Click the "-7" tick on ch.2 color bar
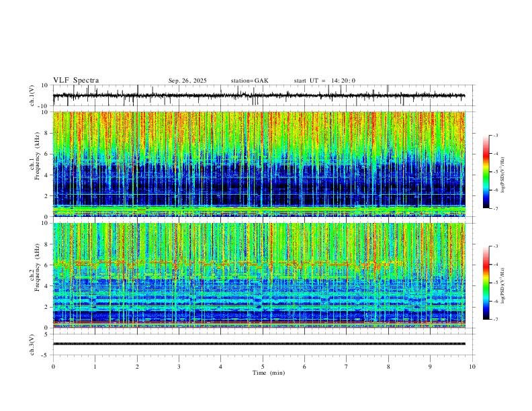The height and width of the screenshot is (411, 532). coord(495,320)
